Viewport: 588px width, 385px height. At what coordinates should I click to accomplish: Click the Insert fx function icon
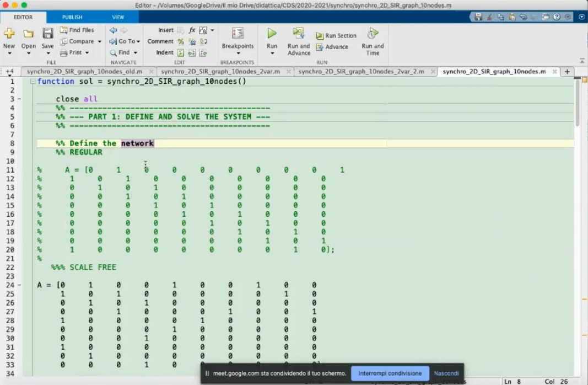click(192, 30)
